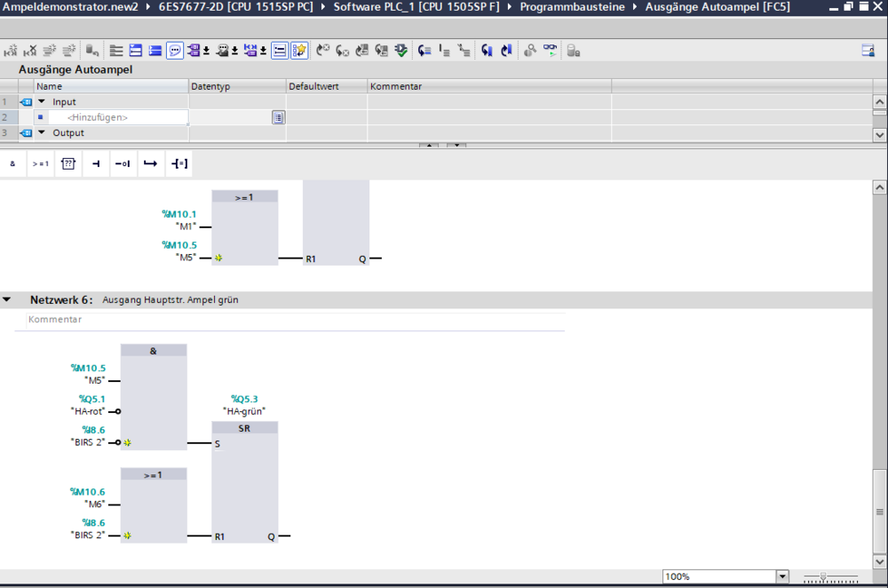Open the 100% zoom dropdown
The width and height of the screenshot is (888, 588).
[x=781, y=576]
